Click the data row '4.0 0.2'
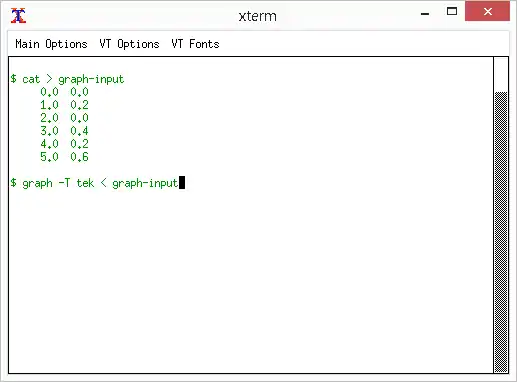The height and width of the screenshot is (382, 517). pos(64,144)
